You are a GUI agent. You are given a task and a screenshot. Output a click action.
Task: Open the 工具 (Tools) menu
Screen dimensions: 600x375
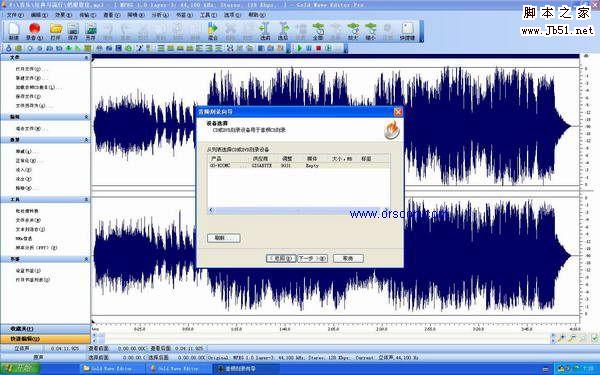208,15
